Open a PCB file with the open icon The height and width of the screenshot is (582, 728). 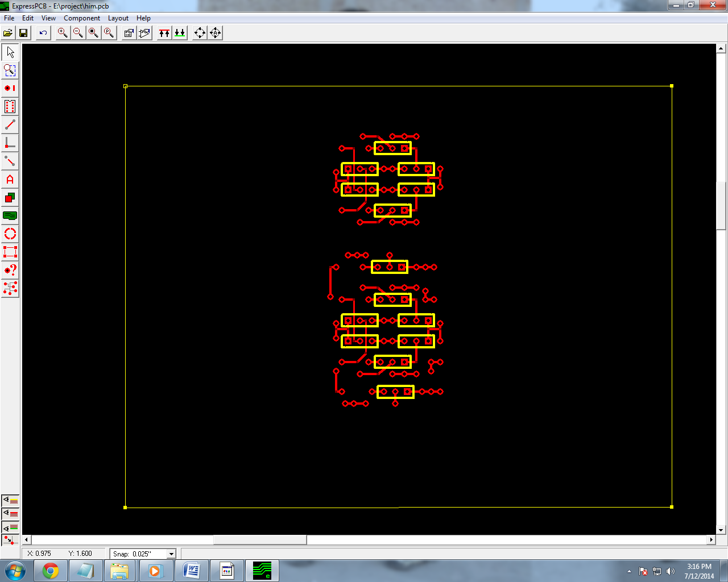point(8,32)
